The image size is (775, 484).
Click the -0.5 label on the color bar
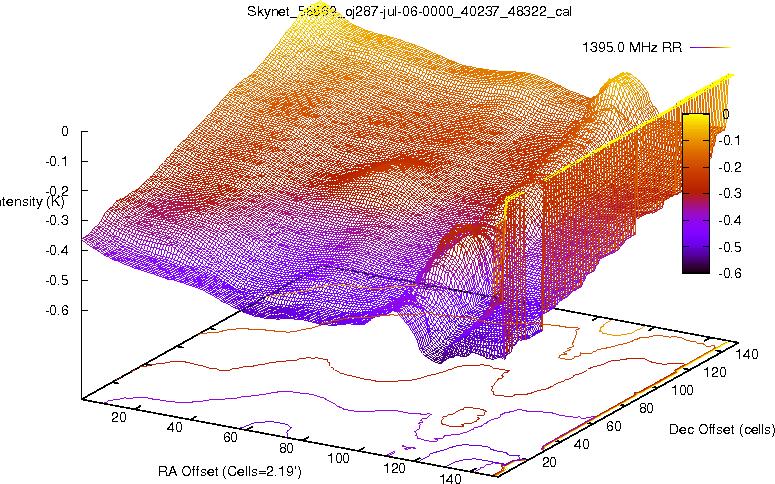[x=730, y=247]
